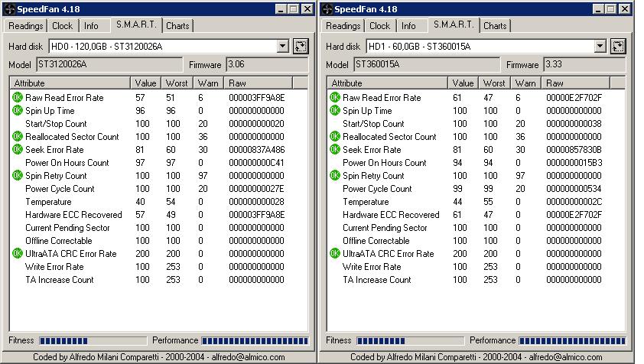The image size is (644, 364).
Task: Click the OK icon for Seek Error Rate in HD1 window
Action: 335,150
